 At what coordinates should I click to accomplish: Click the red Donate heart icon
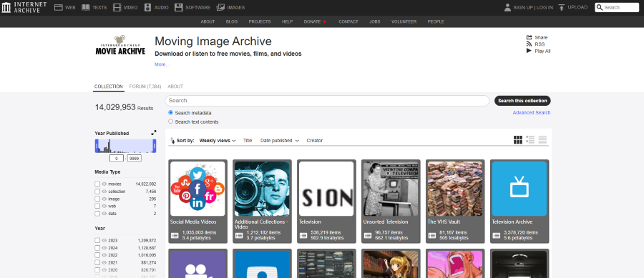point(324,21)
